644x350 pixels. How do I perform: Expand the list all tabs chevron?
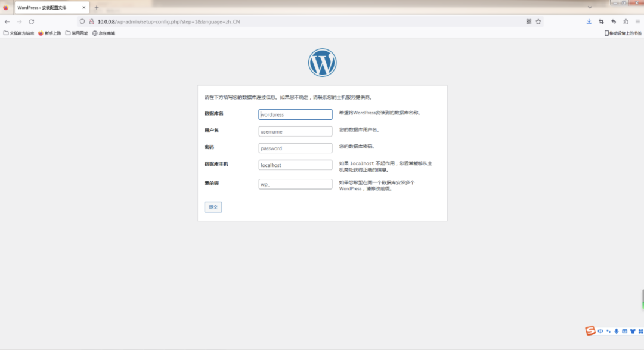[x=590, y=7]
